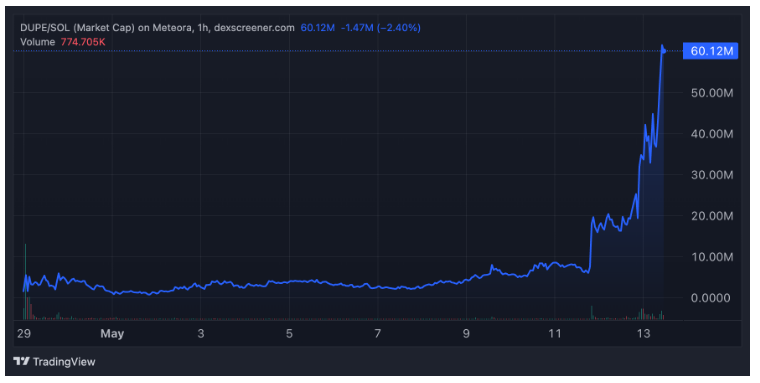Click the DUPE/SOL Market Cap chart title

pos(157,28)
